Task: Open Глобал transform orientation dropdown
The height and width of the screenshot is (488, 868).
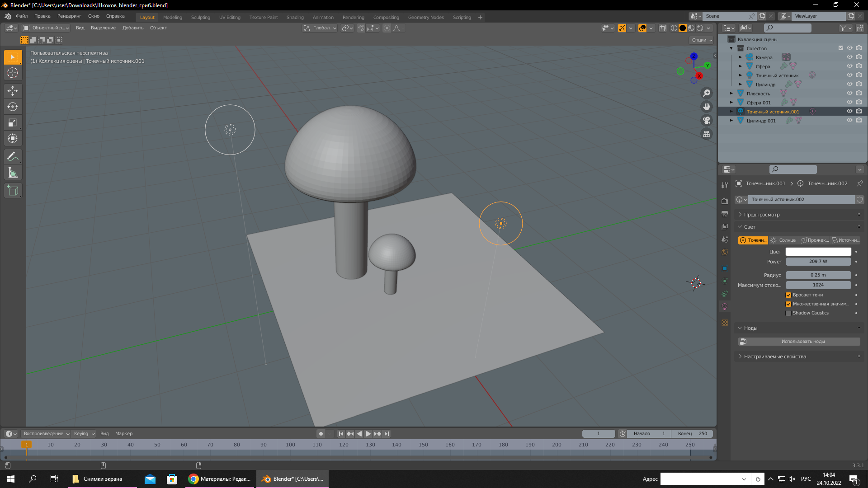Action: [320, 28]
